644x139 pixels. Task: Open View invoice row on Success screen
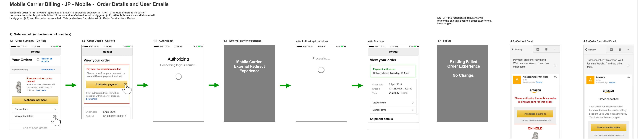tap(393, 103)
